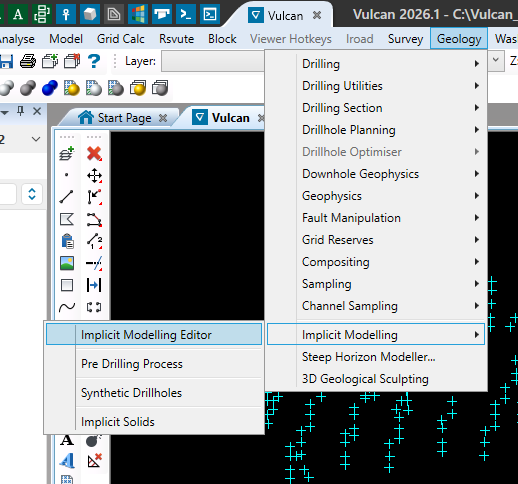The image size is (518, 484).
Task: Open the Compositing submenu
Action: pyautogui.click(x=376, y=262)
